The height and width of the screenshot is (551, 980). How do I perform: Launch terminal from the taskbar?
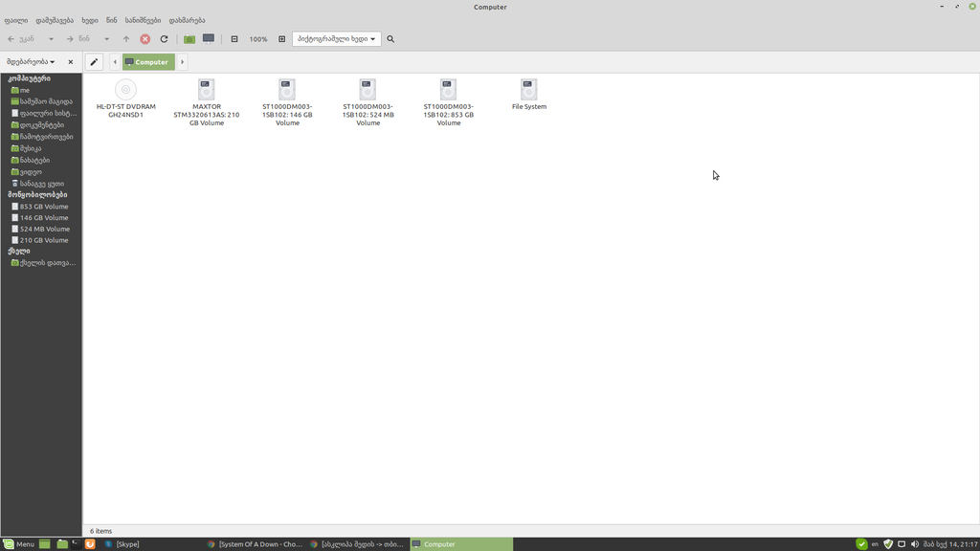(76, 544)
